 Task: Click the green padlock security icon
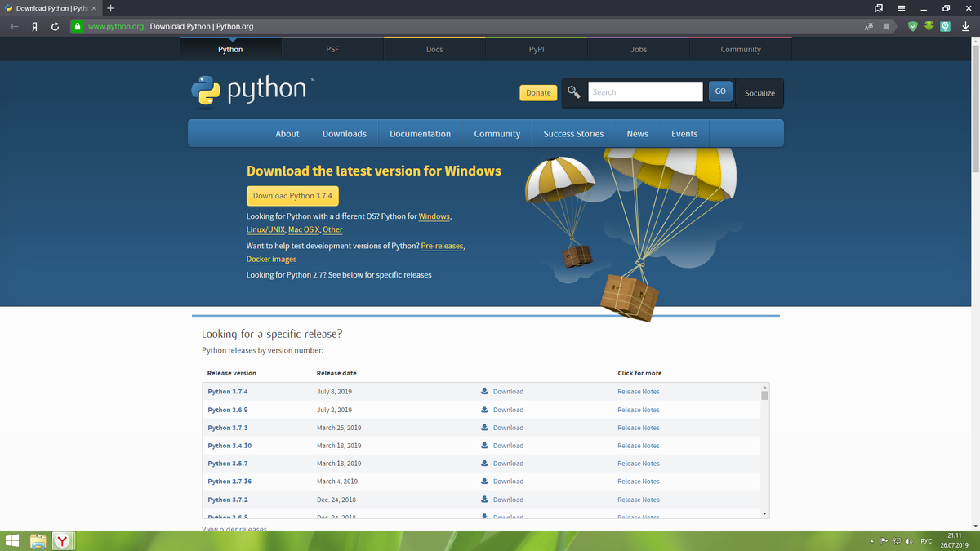[x=77, y=26]
